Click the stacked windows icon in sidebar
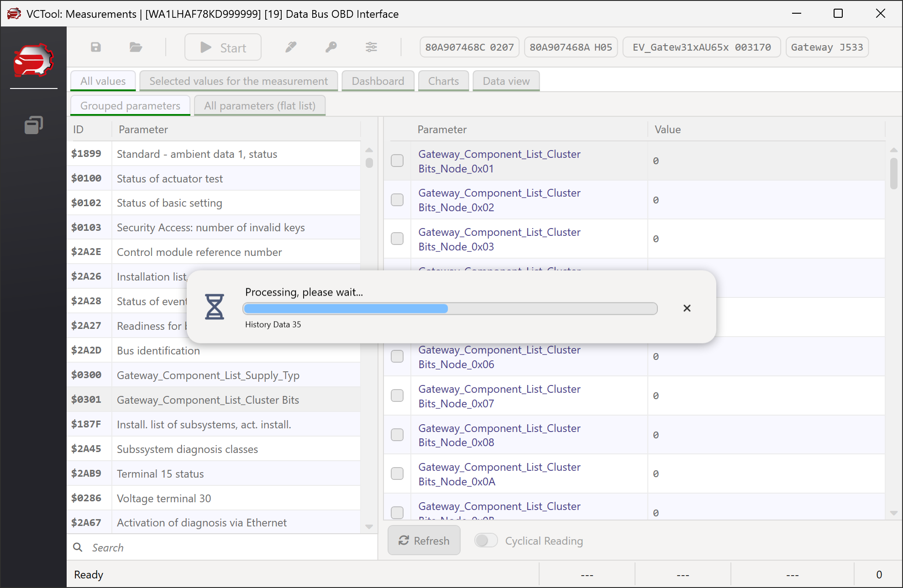The image size is (903, 588). click(x=33, y=125)
